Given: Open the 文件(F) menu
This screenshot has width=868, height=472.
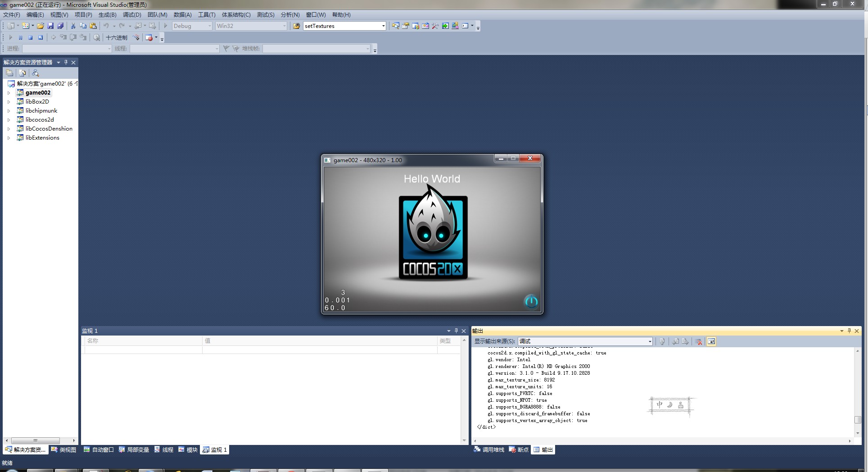Looking at the screenshot, I should click(11, 15).
